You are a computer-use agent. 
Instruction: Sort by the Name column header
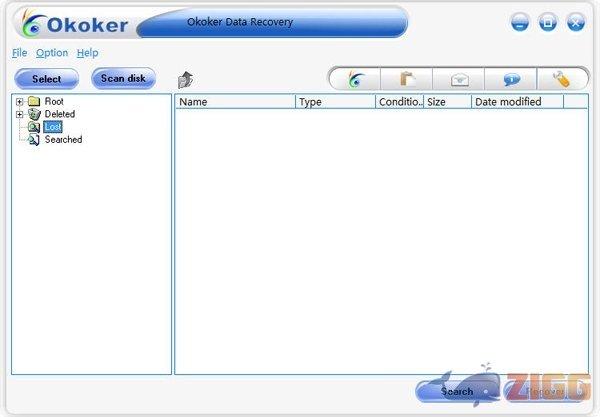[235, 102]
